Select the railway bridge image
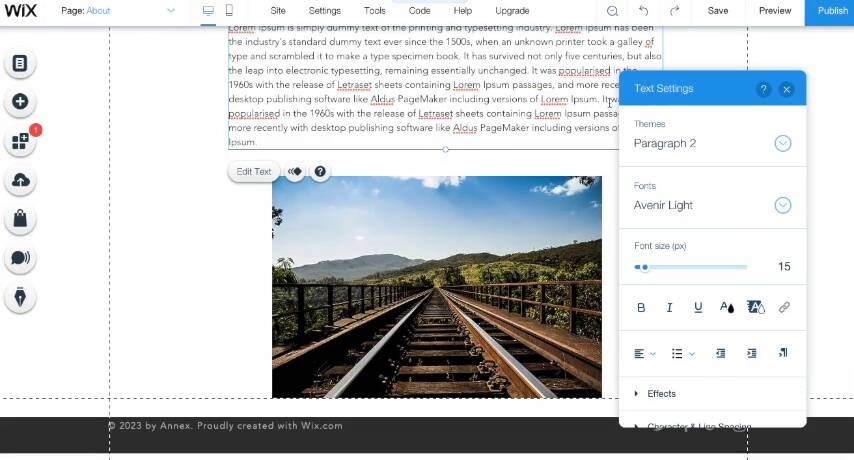854x460 pixels. tap(437, 287)
